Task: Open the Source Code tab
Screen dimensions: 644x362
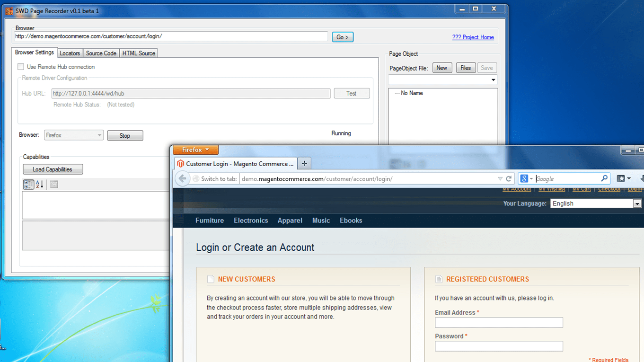Action: coord(101,53)
